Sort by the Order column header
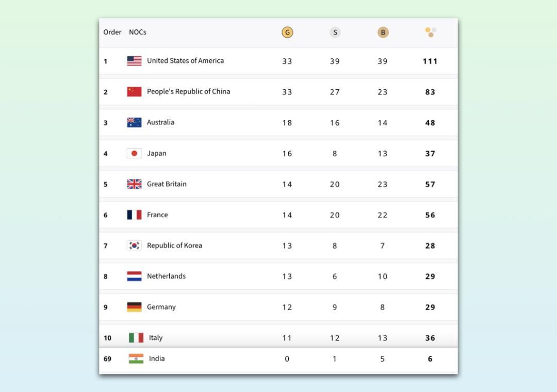Viewport: 557px width, 392px height. click(112, 32)
